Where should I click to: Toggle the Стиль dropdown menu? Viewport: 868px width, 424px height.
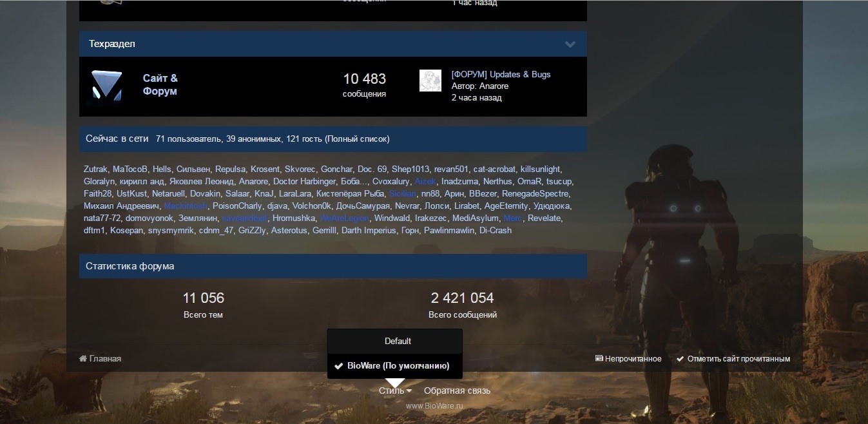(x=395, y=390)
